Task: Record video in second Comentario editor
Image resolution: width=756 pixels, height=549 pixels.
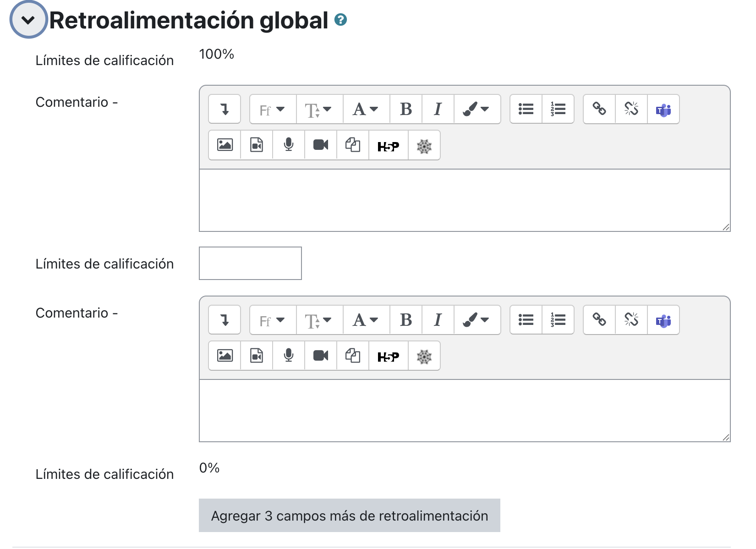Action: coord(321,356)
